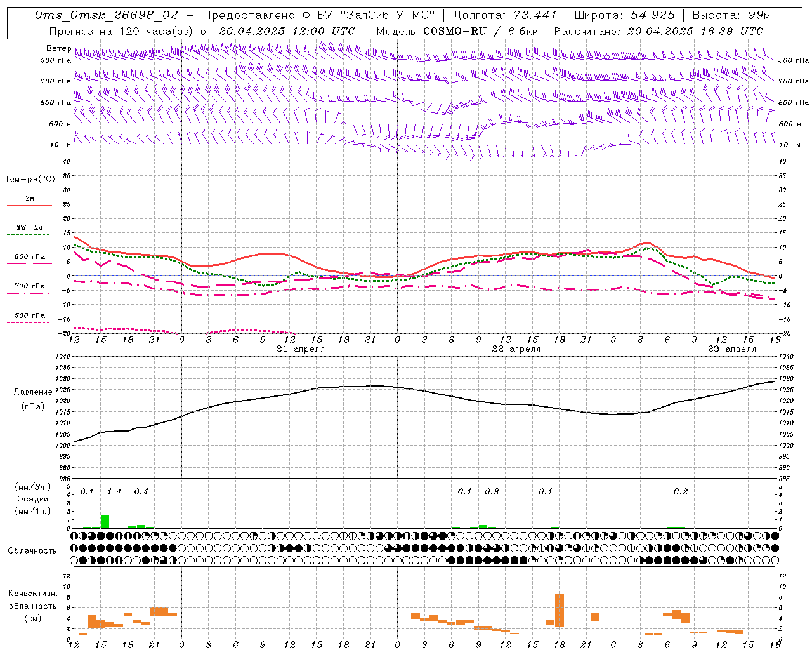This screenshot has width=812, height=650.
Task: Click the "850 гПа" entry in temperature legend
Action: coord(29,257)
